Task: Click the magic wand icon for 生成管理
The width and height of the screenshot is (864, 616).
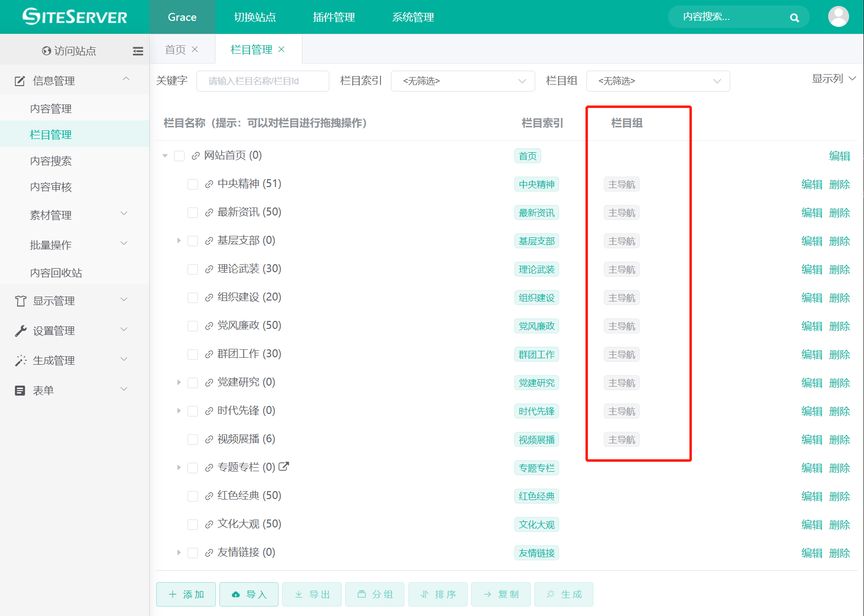Action: (20, 360)
